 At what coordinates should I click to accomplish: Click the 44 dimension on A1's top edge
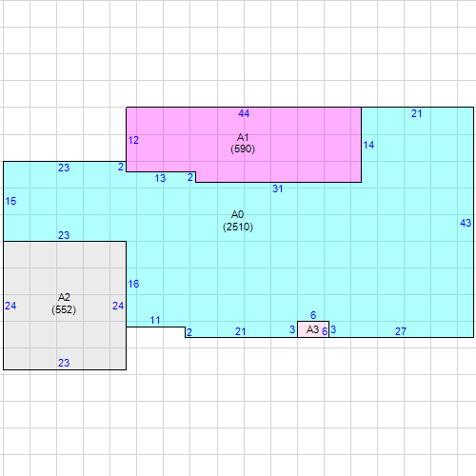pos(244,113)
